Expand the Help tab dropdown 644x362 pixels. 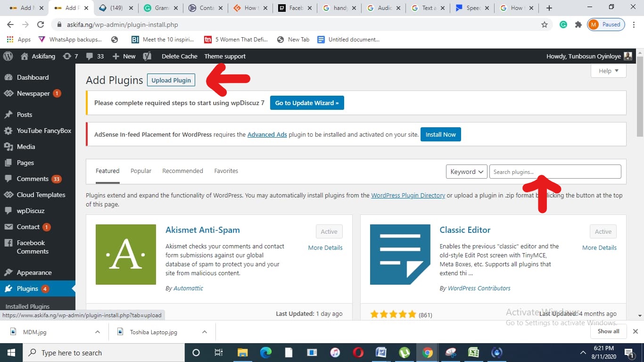pyautogui.click(x=608, y=71)
